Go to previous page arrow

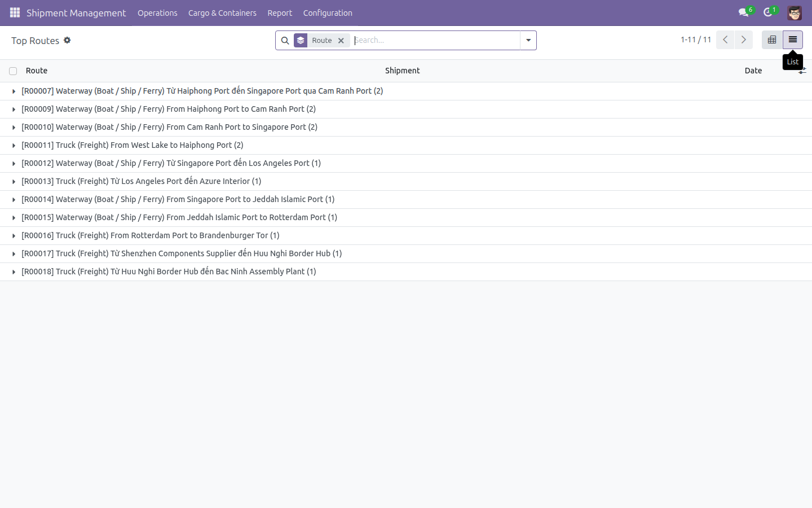[725, 40]
